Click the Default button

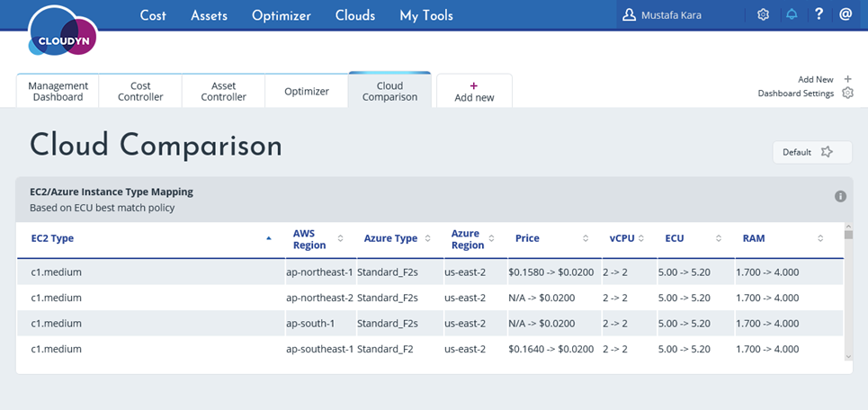(812, 152)
